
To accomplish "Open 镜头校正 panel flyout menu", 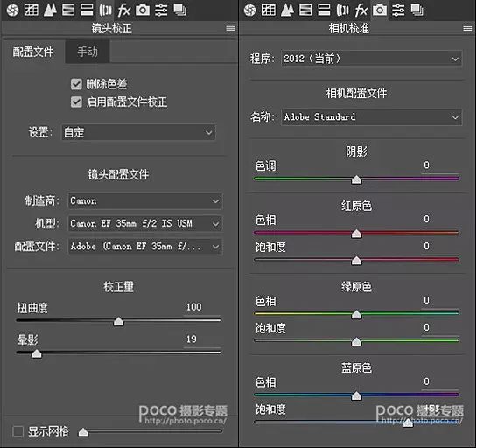I will (230, 28).
